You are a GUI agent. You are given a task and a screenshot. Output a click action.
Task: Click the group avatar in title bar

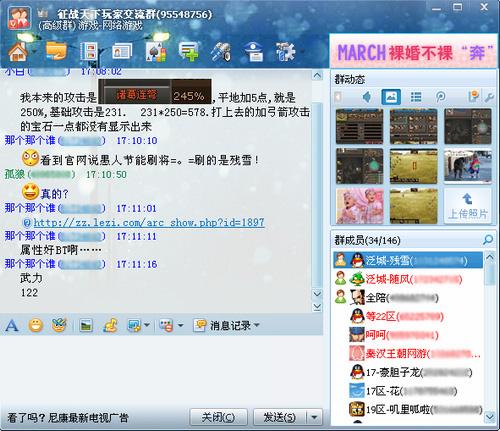(20, 18)
